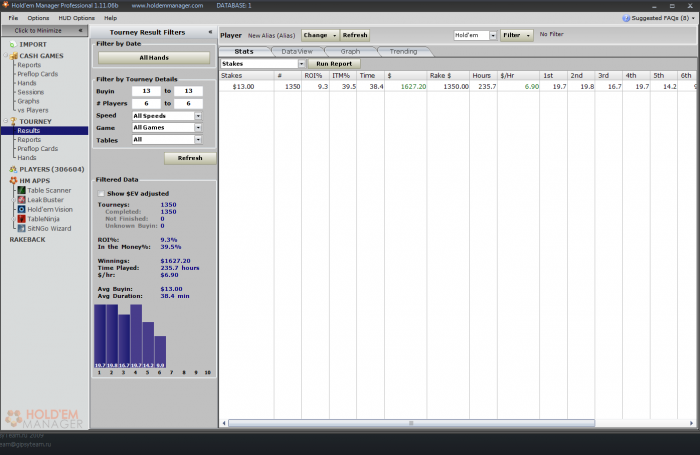Open the Change player dropdown

320,35
